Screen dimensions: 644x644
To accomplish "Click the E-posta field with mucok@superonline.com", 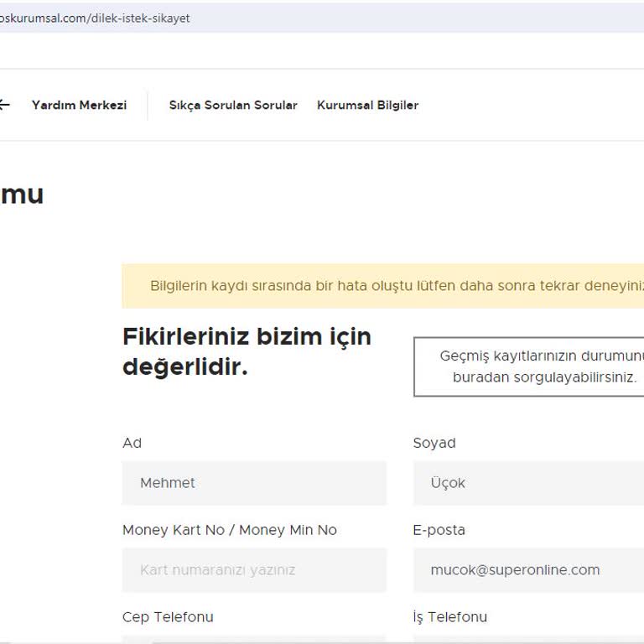I will pyautogui.click(x=528, y=570).
